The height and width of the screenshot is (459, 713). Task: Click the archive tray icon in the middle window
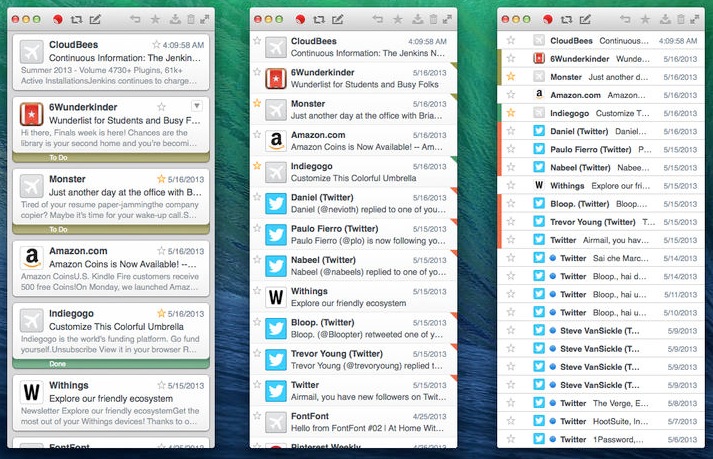(417, 19)
